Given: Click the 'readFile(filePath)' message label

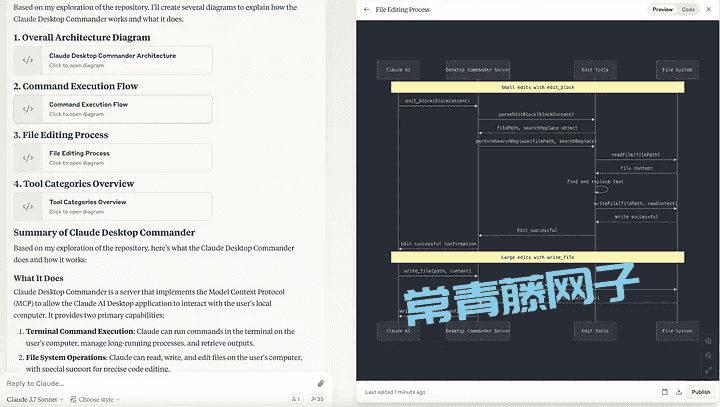Looking at the screenshot, I should [636, 155].
